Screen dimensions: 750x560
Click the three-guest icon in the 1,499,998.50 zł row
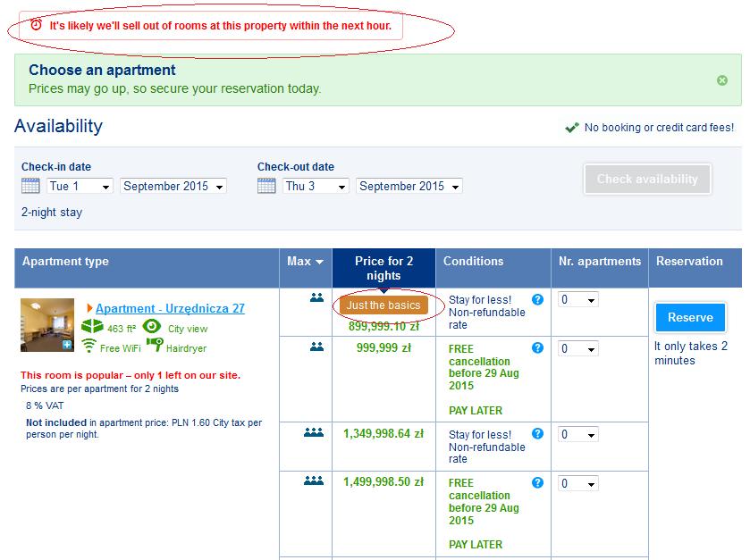pyautogui.click(x=314, y=481)
